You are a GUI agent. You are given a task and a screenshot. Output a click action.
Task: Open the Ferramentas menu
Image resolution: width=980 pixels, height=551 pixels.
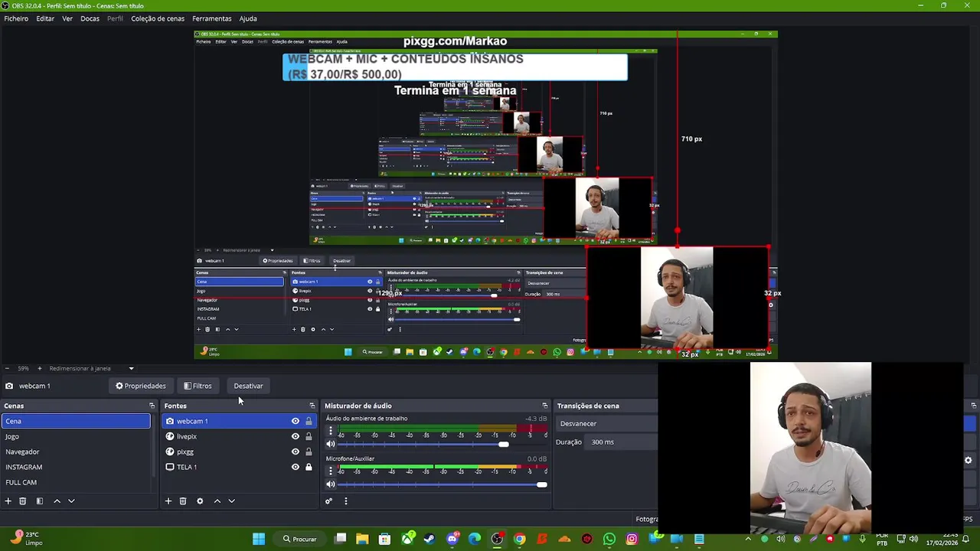click(212, 18)
